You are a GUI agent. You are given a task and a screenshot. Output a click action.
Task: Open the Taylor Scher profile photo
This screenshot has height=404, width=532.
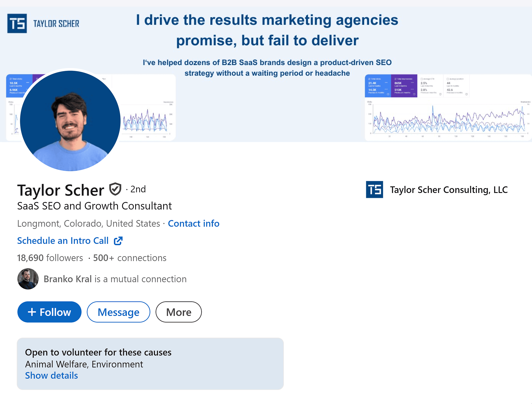click(70, 121)
